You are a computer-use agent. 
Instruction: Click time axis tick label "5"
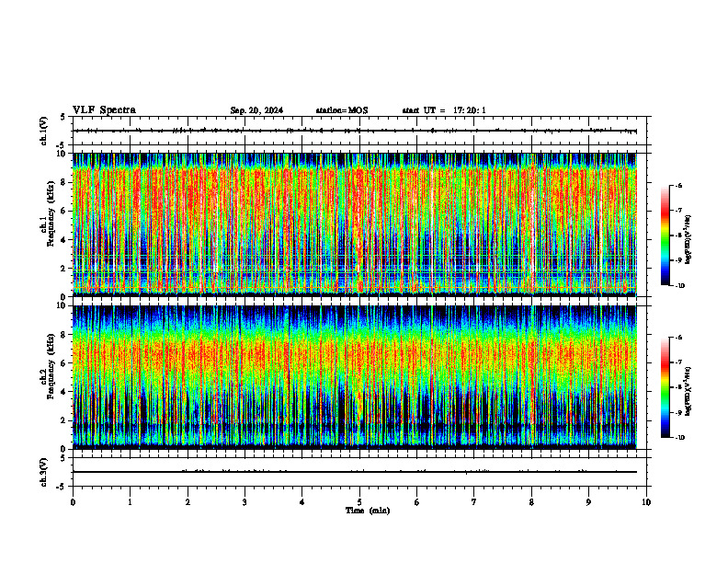pos(359,502)
